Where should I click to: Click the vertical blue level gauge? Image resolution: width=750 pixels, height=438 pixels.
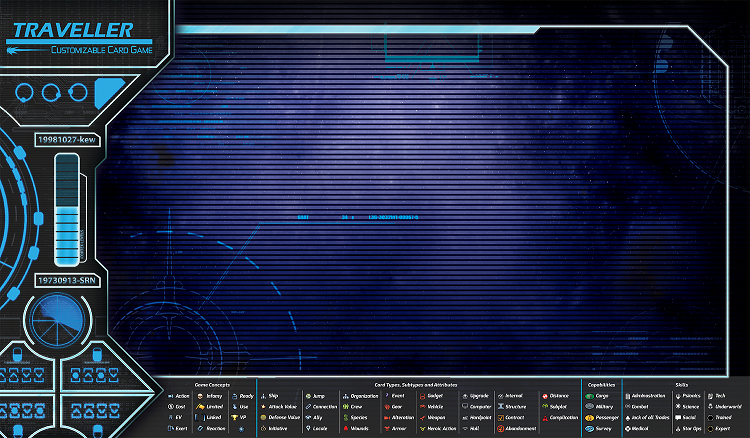67,209
